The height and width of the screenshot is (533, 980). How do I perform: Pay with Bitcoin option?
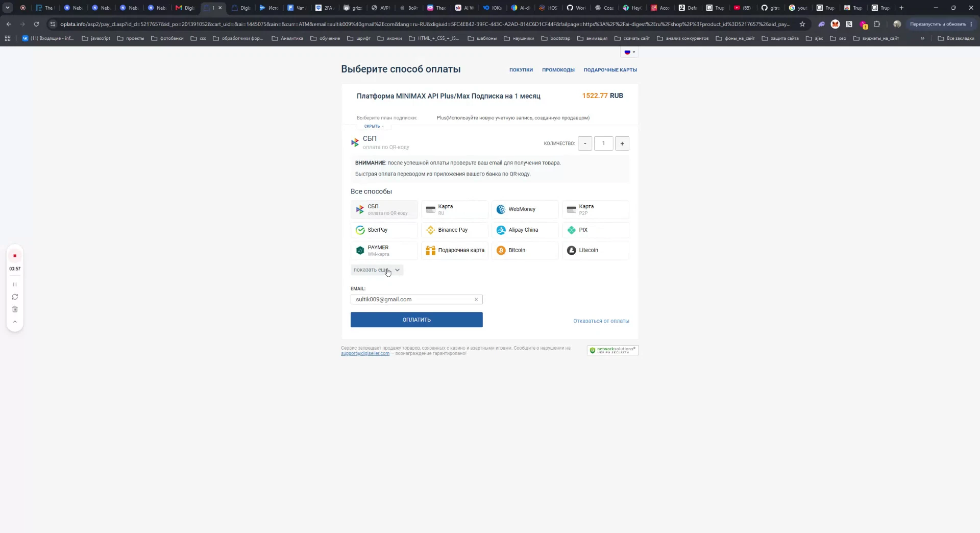525,251
